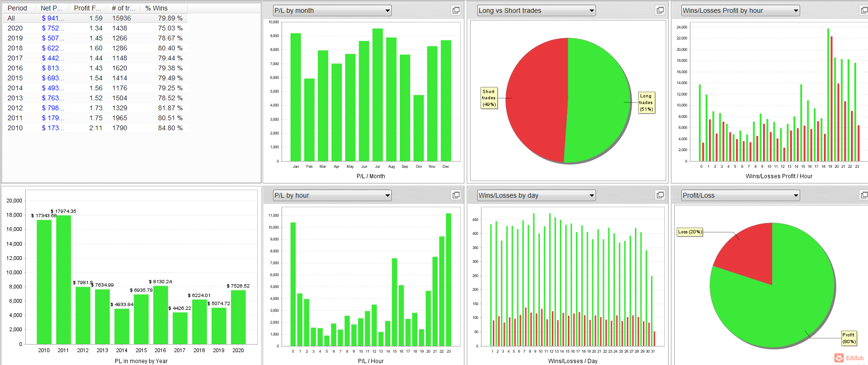Click the Profit F... column header
Image resolution: width=868 pixels, height=365 pixels.
[88, 8]
